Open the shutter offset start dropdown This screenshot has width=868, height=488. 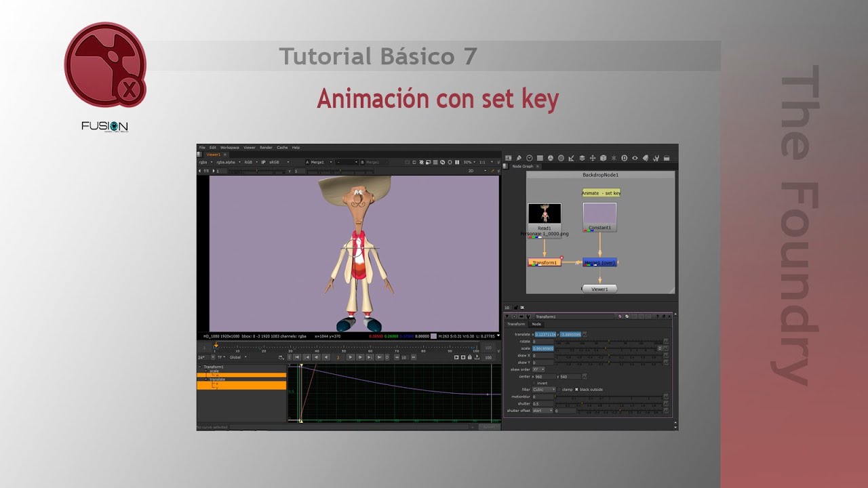pos(542,411)
